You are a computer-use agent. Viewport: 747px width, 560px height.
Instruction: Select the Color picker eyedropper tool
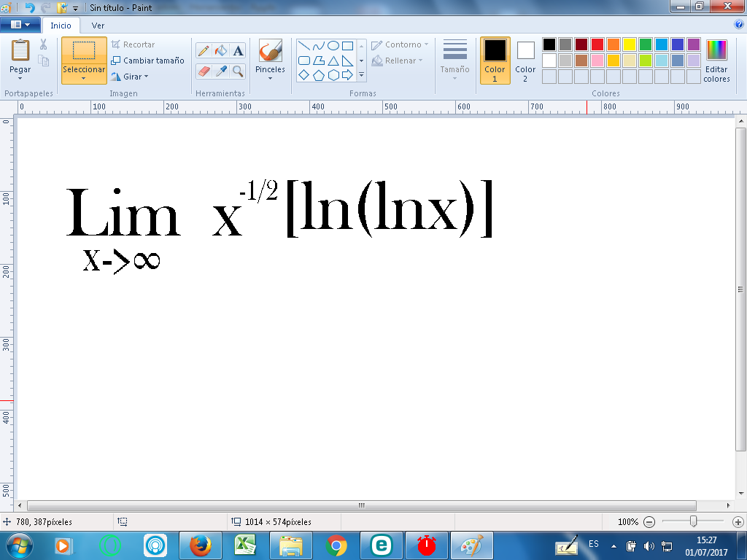point(221,71)
